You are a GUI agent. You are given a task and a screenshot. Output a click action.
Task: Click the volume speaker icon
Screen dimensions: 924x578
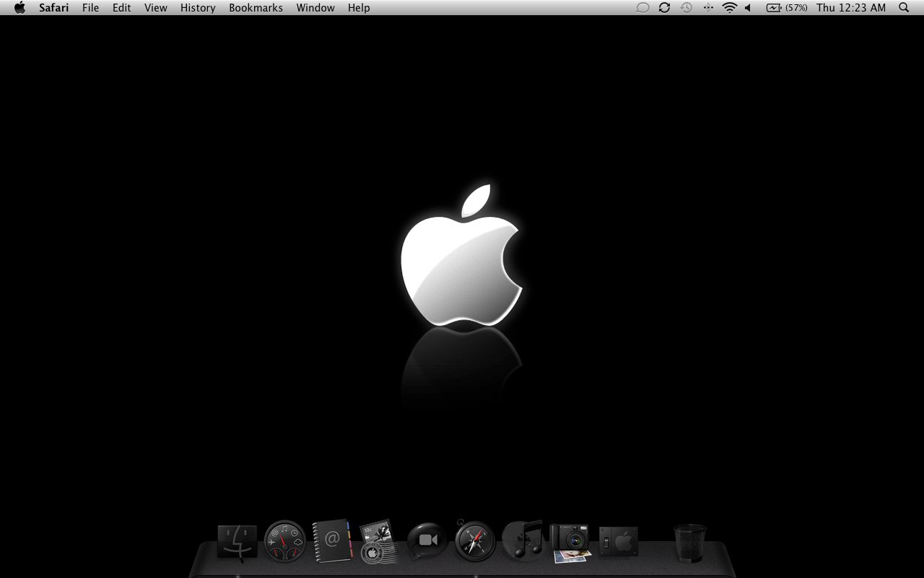[x=749, y=8]
